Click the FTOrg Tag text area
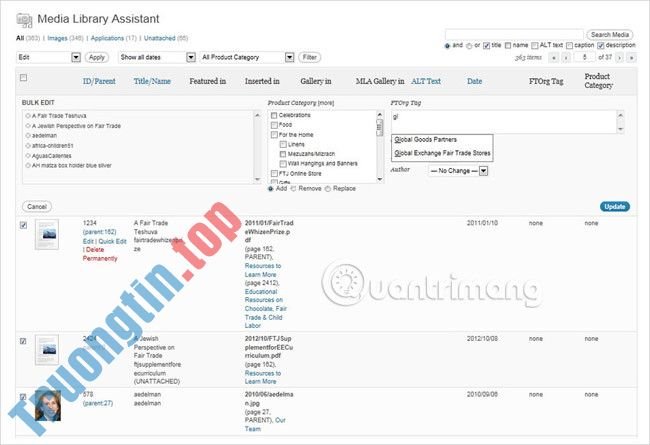Screen dimensions: 650x445 pyautogui.click(x=504, y=122)
